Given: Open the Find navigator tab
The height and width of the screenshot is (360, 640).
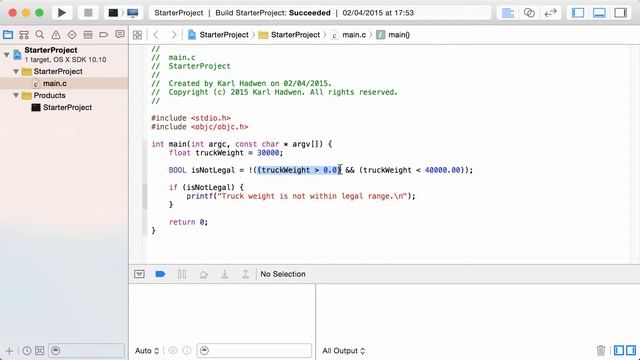Looking at the screenshot, I should (40, 35).
